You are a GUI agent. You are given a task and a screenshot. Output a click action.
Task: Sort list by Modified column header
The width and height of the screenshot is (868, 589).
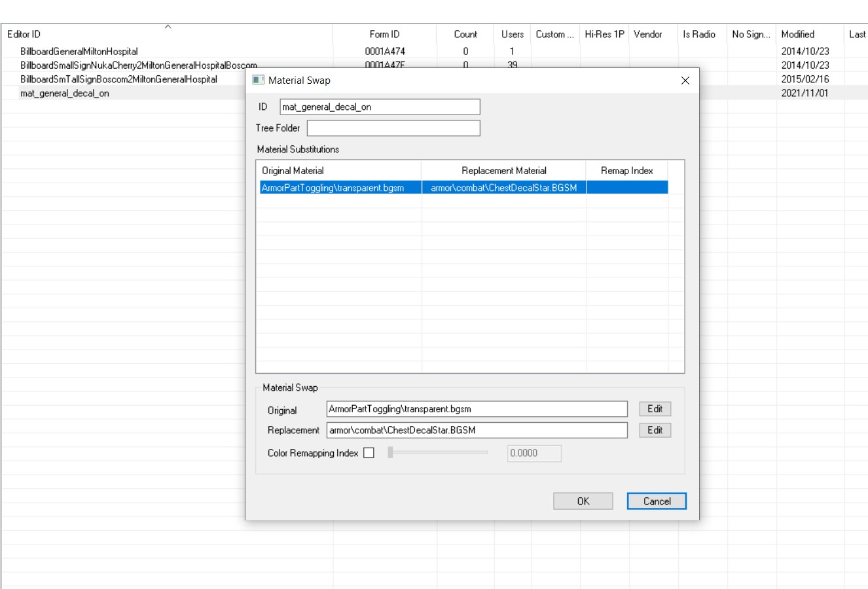797,34
